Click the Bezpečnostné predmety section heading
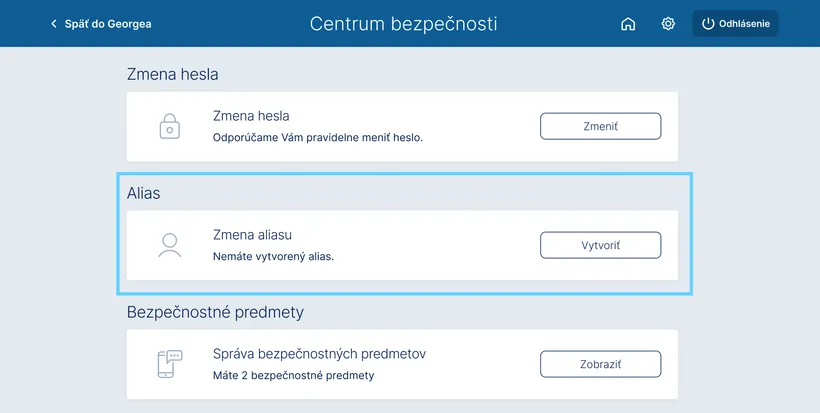This screenshot has width=820, height=413. (x=215, y=312)
